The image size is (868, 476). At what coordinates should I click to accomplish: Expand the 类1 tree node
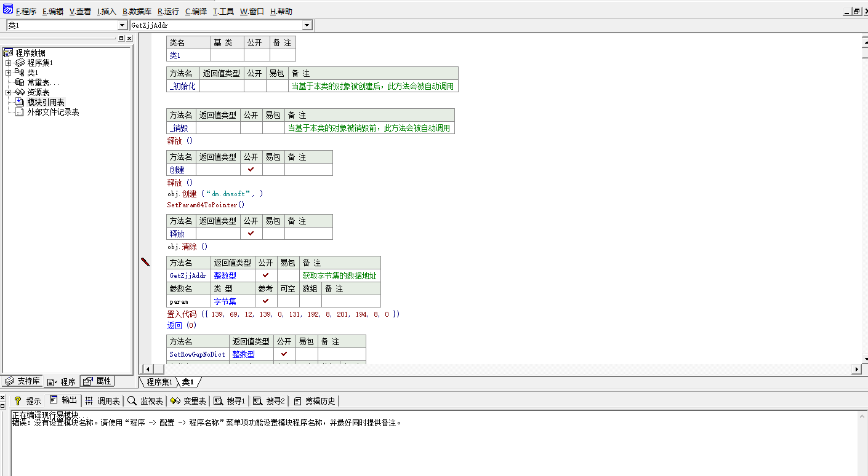[8, 73]
